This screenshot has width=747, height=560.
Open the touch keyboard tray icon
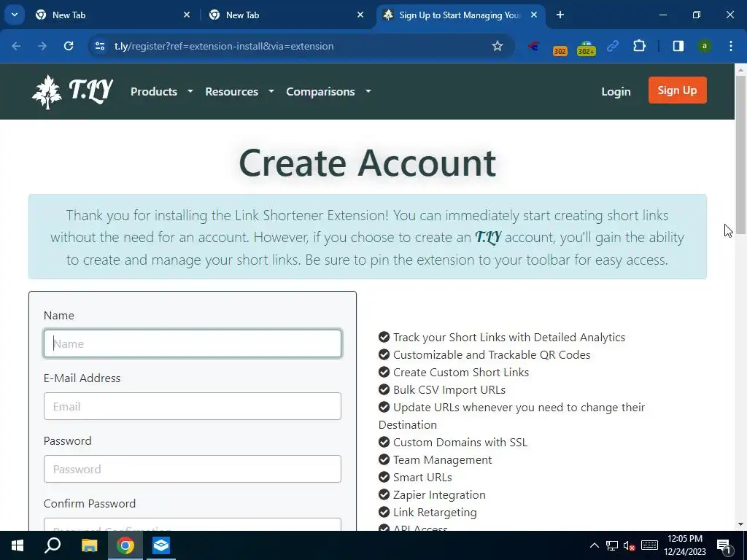(649, 545)
